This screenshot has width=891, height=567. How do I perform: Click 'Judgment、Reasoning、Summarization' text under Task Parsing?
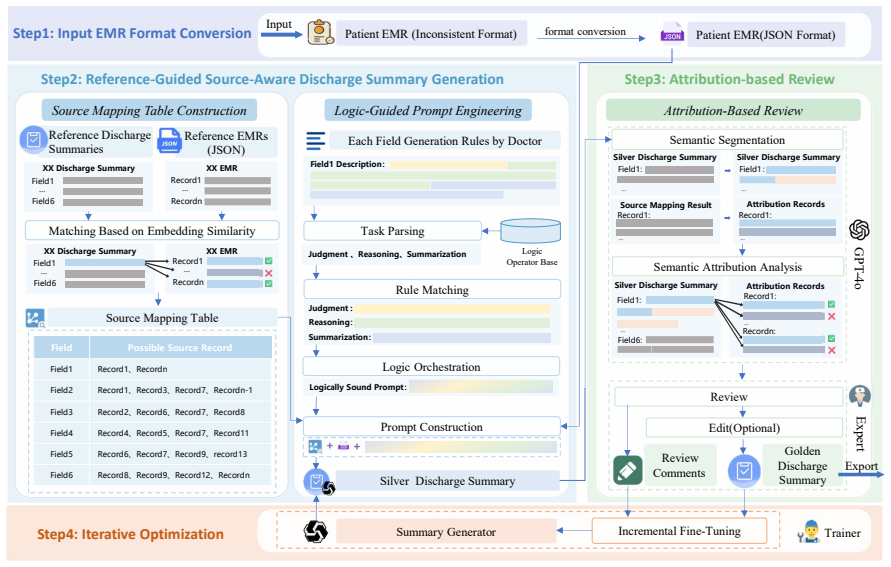(387, 254)
